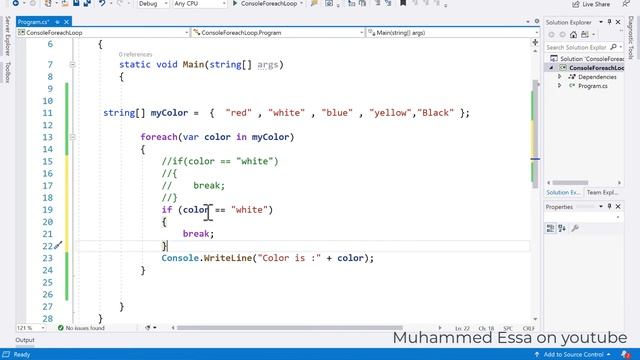
Task: Open the Solution Explorer window options dropdown
Action: click(601, 22)
